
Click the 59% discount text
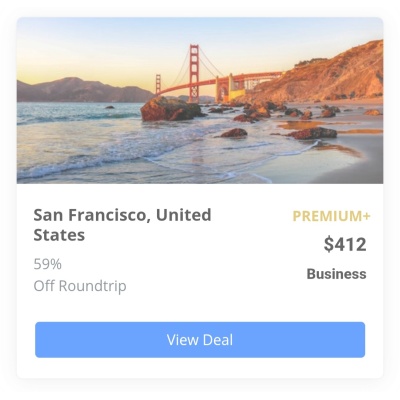click(x=48, y=264)
